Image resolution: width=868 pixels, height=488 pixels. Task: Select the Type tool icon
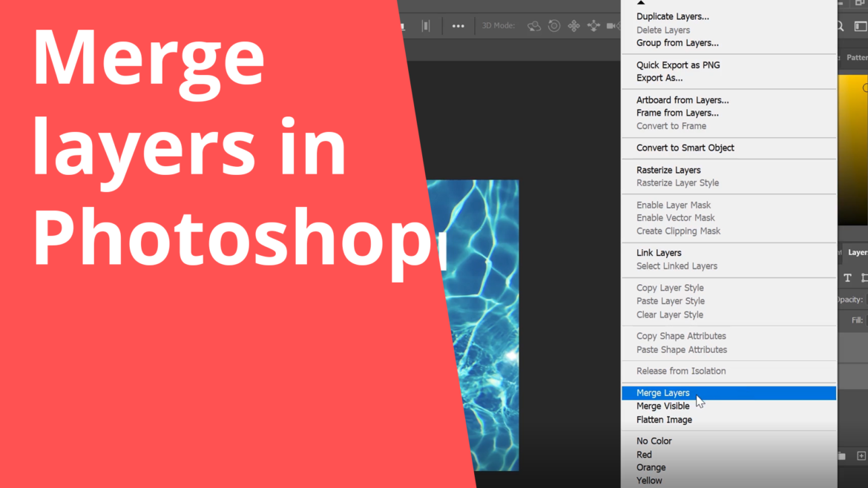coord(846,278)
